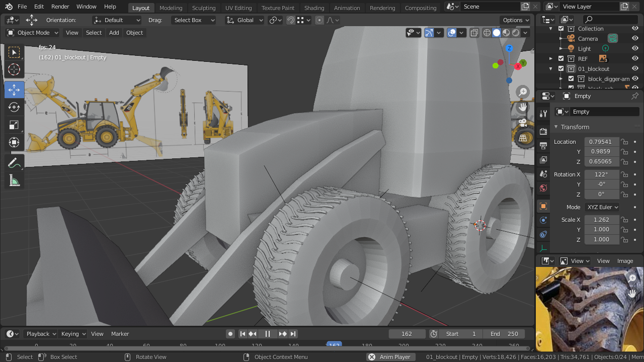Click the camera view icon in viewport
The image size is (644, 362).
coord(523,122)
